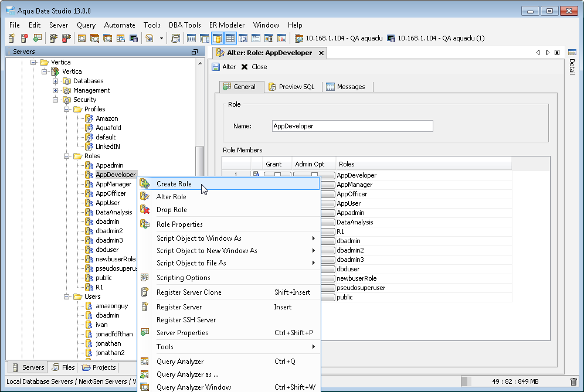
Task: Click the 10.168.1.104 - QA aquaclu (1) window button
Action: (436, 38)
